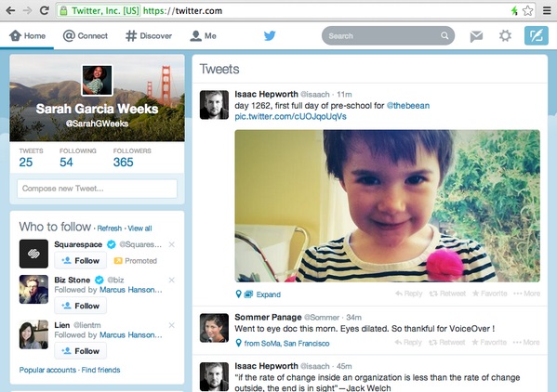Click Biz Stone's verified badge

[x=99, y=280]
